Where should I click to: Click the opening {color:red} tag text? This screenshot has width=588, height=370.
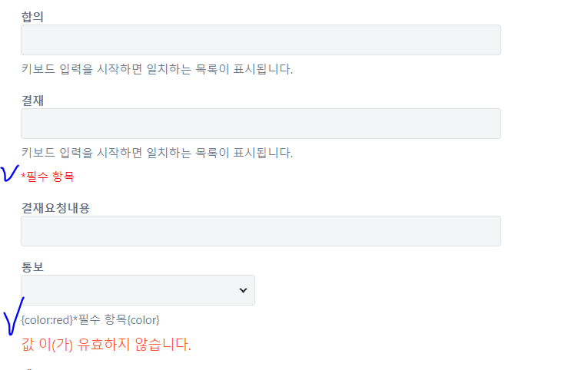tap(47, 320)
